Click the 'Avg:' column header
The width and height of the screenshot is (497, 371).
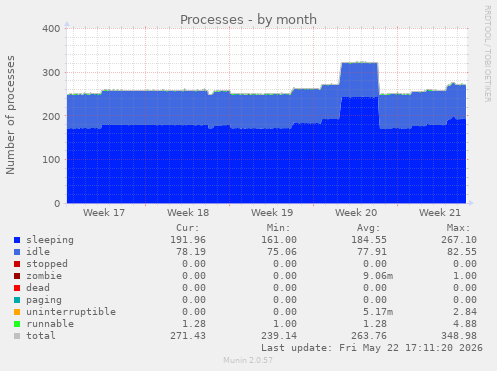pos(368,228)
